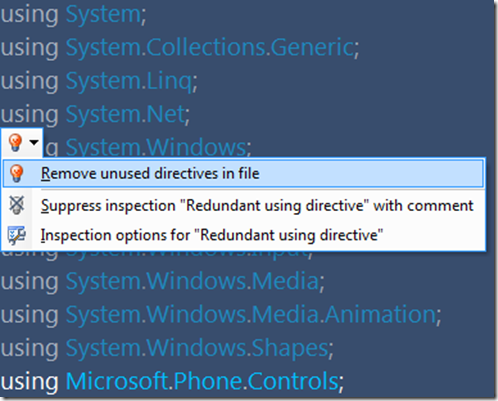
Task: Click the System.Windows.Media directive line
Action: [162, 281]
